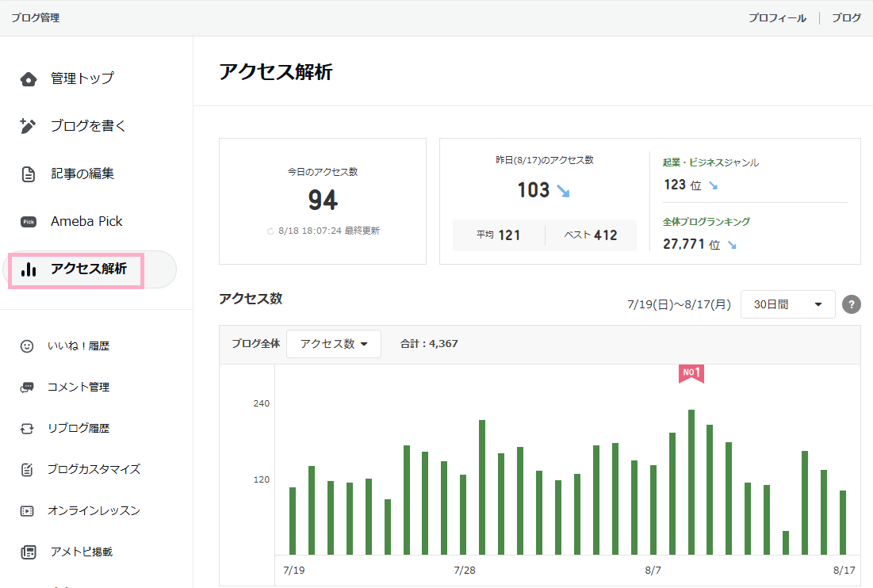Click the home icon beside 管理トップ
The height and width of the screenshot is (588, 873).
pyautogui.click(x=29, y=79)
